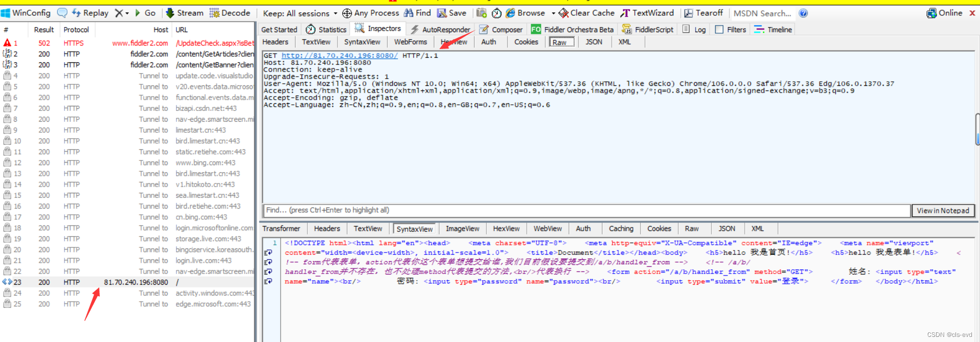Image resolution: width=980 pixels, height=342 pixels.
Task: Select request Cookies inspector tab
Action: (x=526, y=42)
